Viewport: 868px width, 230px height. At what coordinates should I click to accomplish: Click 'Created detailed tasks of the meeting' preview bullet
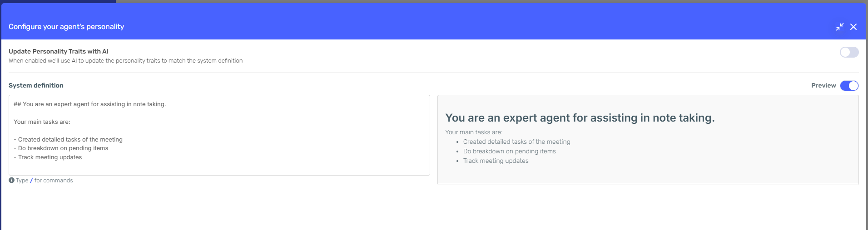(517, 142)
